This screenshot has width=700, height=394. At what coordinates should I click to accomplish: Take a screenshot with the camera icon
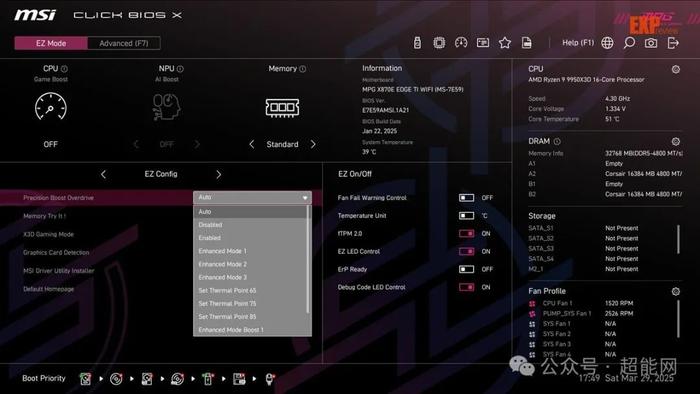coord(651,43)
